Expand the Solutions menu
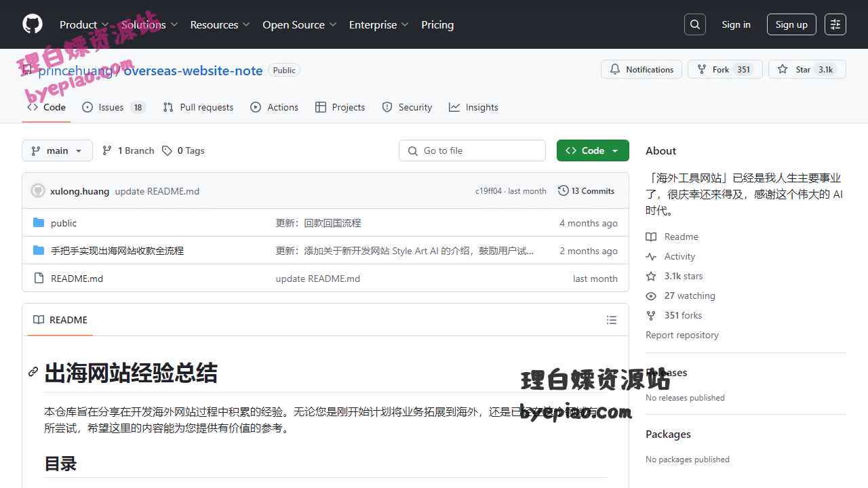This screenshot has height=488, width=868. pyautogui.click(x=150, y=24)
